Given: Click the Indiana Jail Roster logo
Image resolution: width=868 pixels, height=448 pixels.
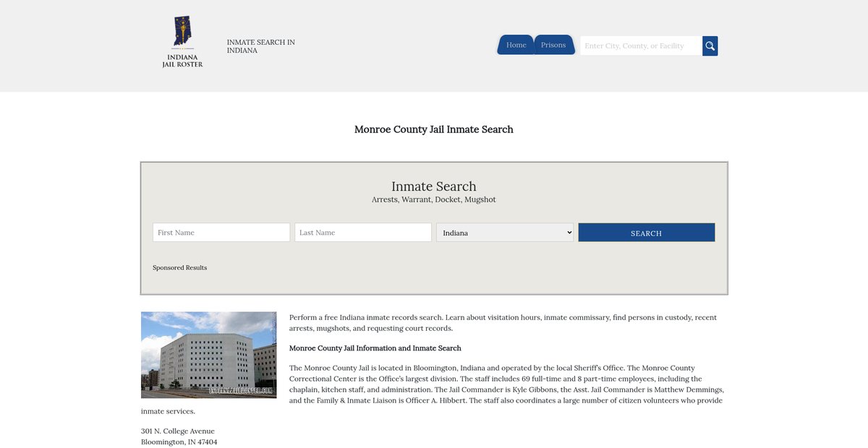Looking at the screenshot, I should [182, 43].
